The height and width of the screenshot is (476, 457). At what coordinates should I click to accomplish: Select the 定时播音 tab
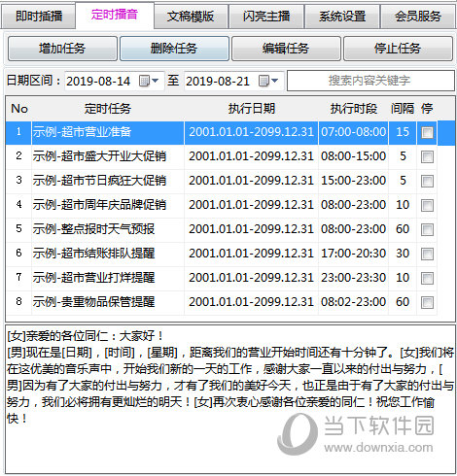(115, 15)
